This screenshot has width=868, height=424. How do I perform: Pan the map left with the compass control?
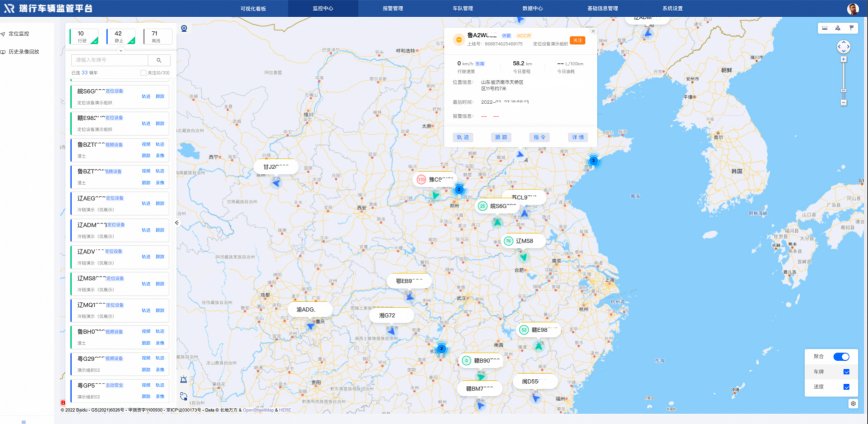tap(839, 47)
